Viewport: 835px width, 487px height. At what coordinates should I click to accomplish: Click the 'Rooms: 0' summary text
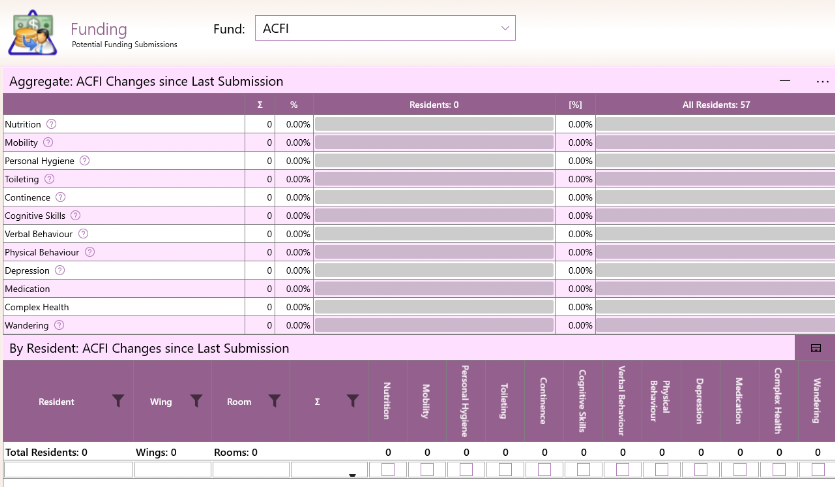(x=235, y=452)
